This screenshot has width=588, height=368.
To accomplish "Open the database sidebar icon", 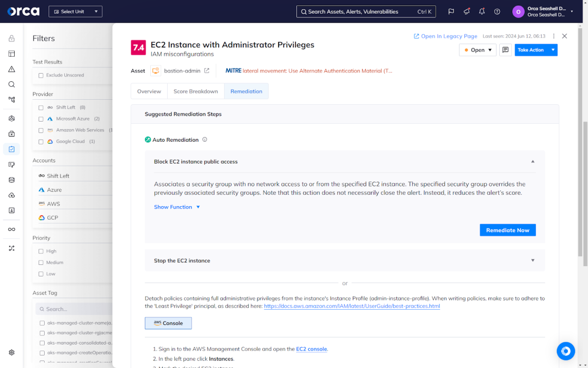I will (11, 180).
